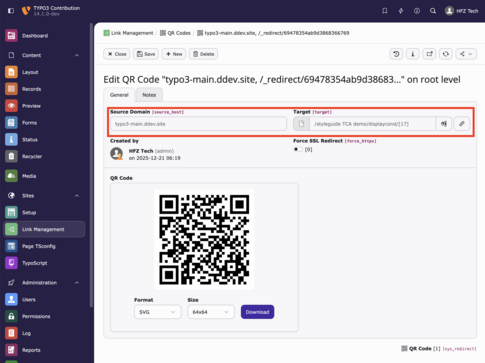Open the Size 64x64 dropdown
This screenshot has height=363, width=485.
pyautogui.click(x=211, y=312)
